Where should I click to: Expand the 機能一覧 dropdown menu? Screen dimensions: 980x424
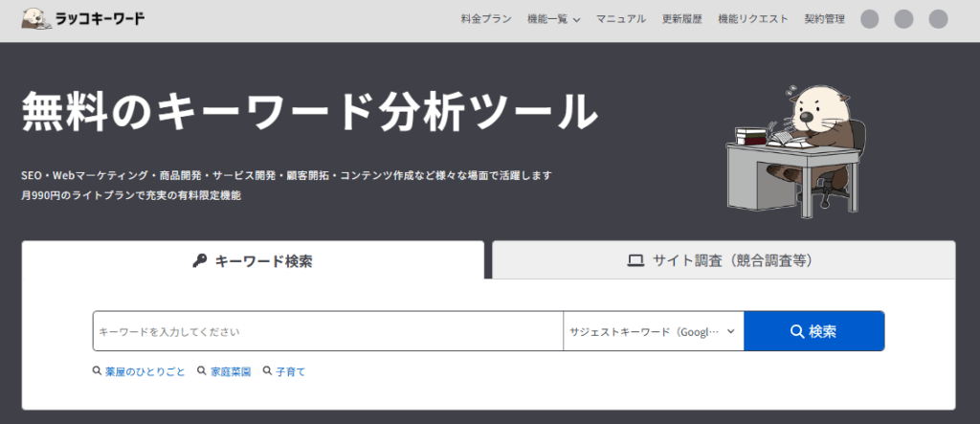pyautogui.click(x=554, y=19)
